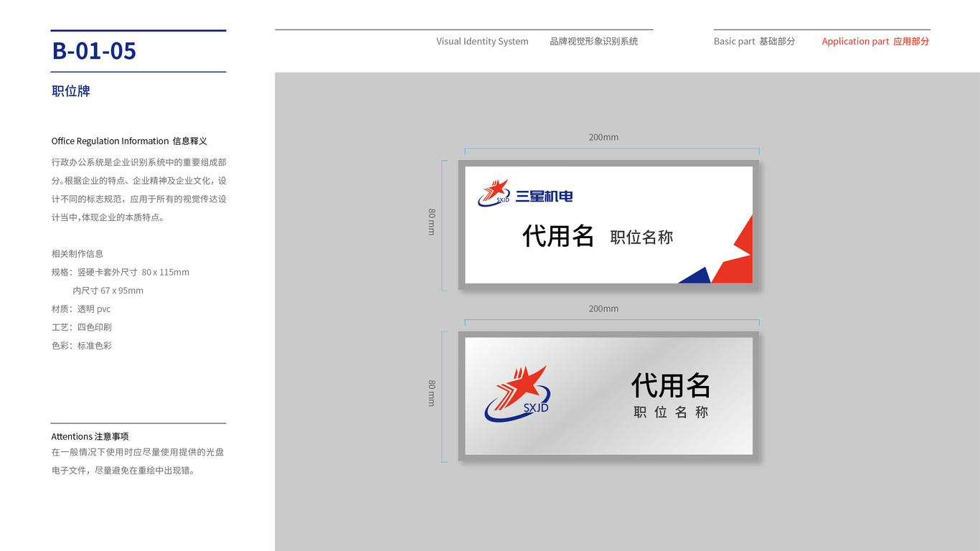The image size is (980, 551).
Task: Click the note line starting 电子文件
Action: pos(123,471)
